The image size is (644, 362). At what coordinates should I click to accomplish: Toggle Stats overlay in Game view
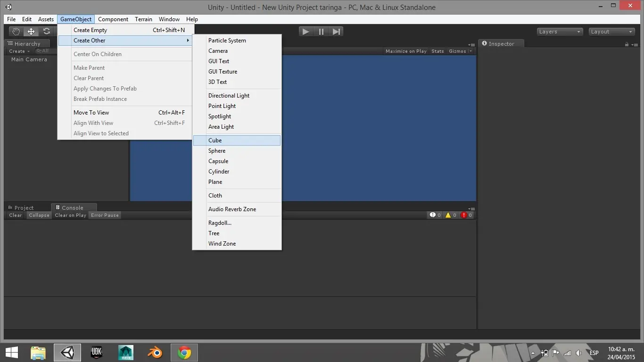point(438,51)
